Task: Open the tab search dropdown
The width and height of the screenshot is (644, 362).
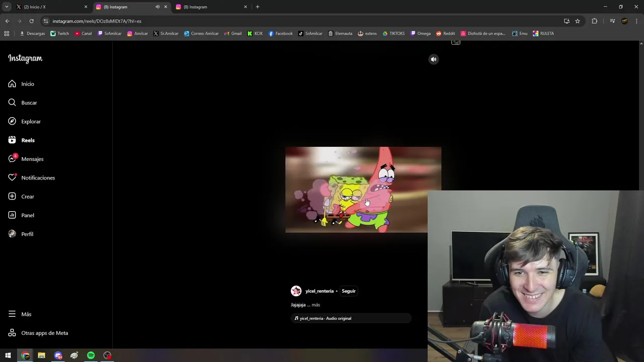Action: [x=7, y=7]
